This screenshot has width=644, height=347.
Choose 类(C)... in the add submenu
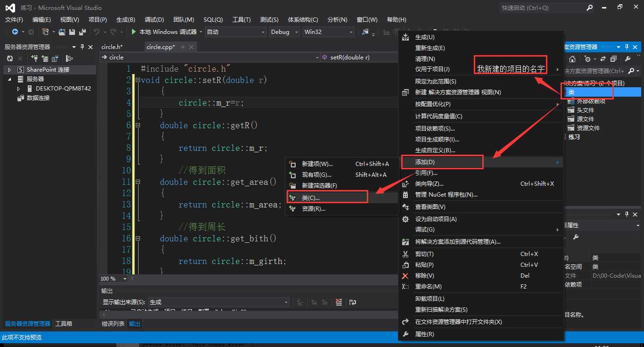click(342, 198)
